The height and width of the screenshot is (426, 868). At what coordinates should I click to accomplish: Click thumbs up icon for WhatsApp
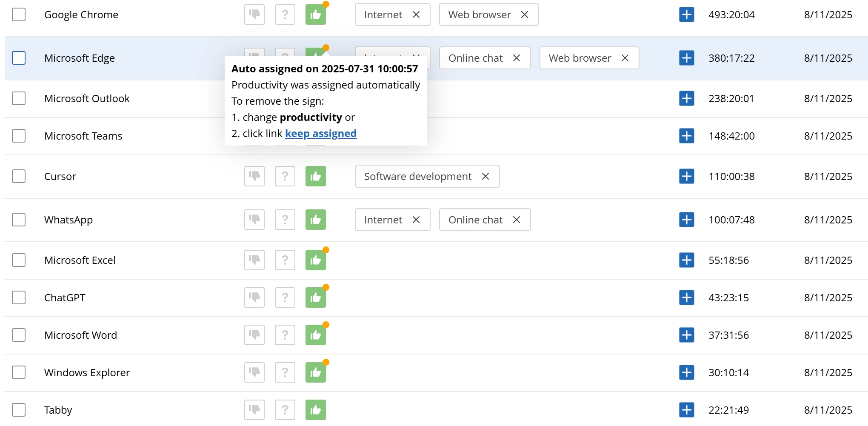(316, 220)
